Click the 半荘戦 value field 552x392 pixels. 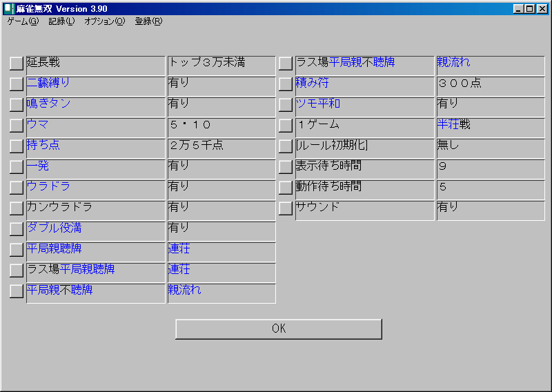pyautogui.click(x=491, y=128)
